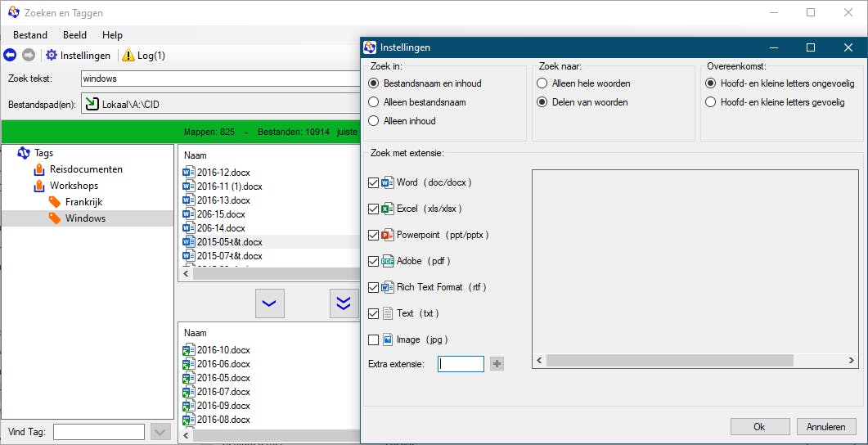Screen dimensions: 868x445
Task: Click the plus icon to add extra extension
Action: click(x=497, y=364)
